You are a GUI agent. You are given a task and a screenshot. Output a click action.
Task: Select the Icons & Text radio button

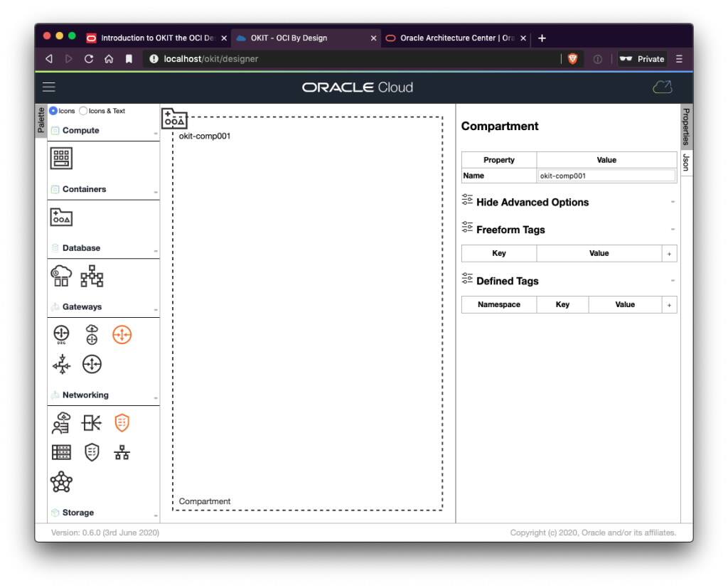(x=83, y=111)
